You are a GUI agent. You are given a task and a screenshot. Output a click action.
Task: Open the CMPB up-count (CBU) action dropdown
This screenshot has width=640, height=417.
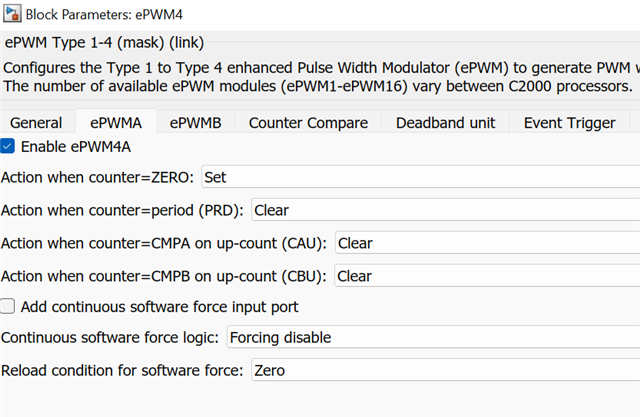coord(487,276)
